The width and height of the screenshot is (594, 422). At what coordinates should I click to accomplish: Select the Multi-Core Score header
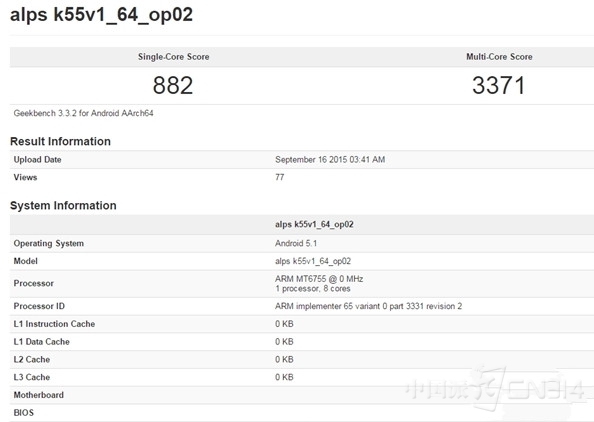pos(499,57)
